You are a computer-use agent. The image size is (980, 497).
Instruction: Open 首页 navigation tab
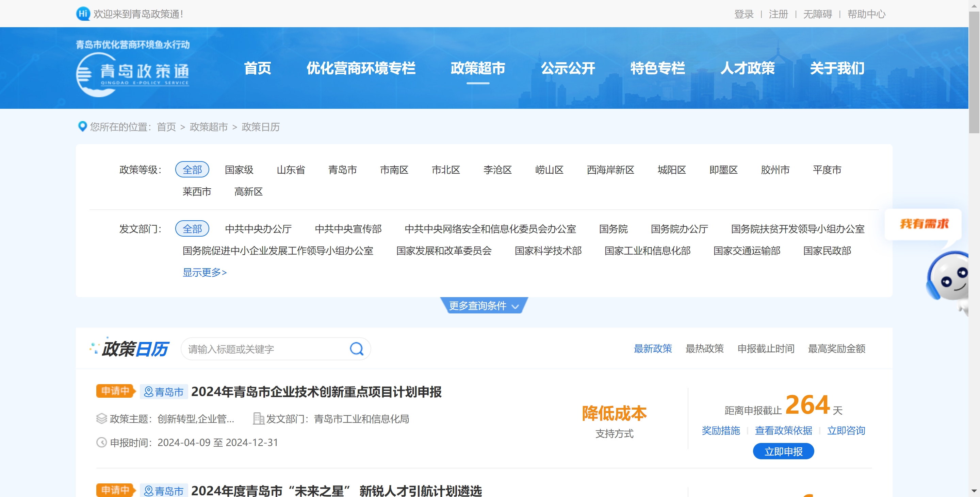coord(257,68)
